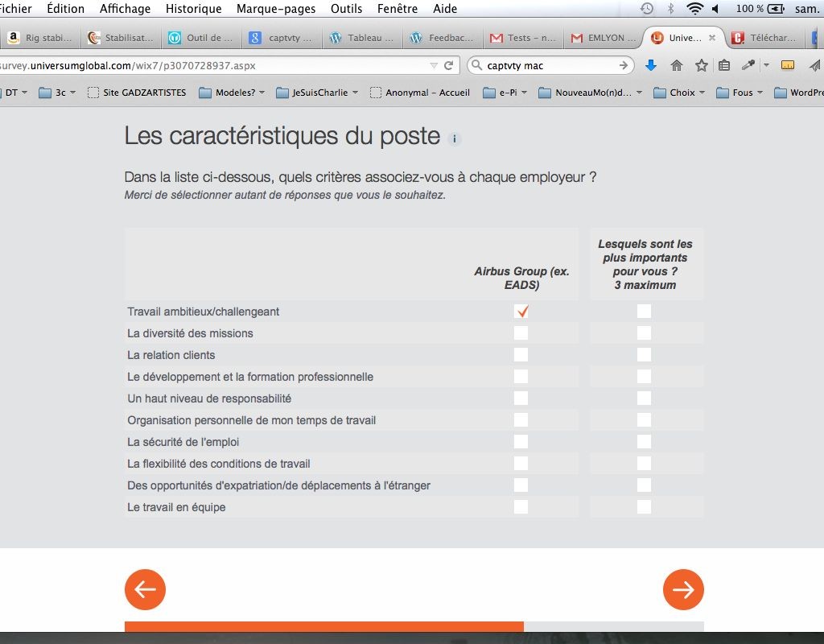Switch to the Tests Gmail tab
The image size is (824, 644).
(x=523, y=38)
